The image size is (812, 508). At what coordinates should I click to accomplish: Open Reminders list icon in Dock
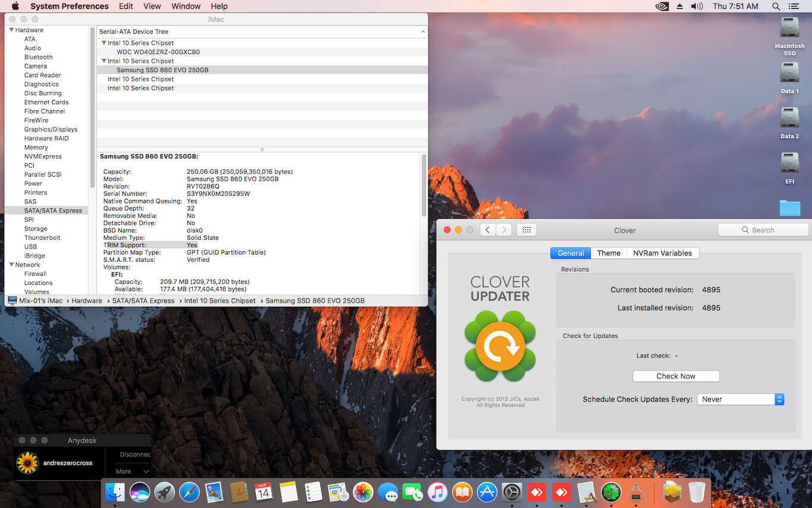tap(313, 492)
